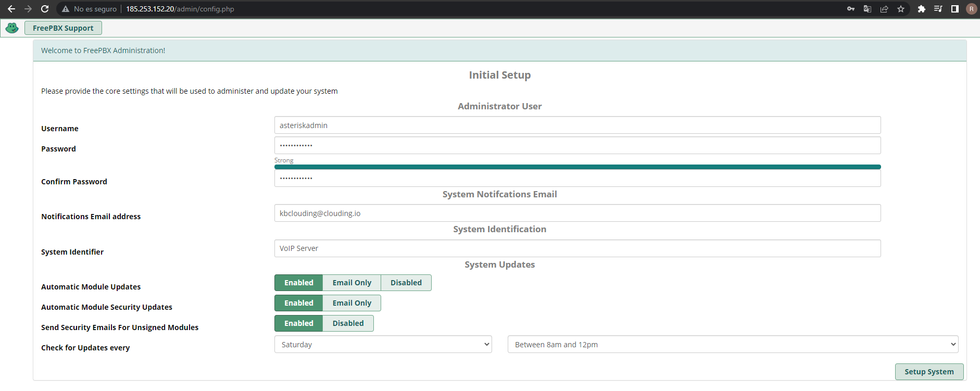Viewport: 980px width, 391px height.
Task: Click the saved passwords key icon
Action: [851, 9]
